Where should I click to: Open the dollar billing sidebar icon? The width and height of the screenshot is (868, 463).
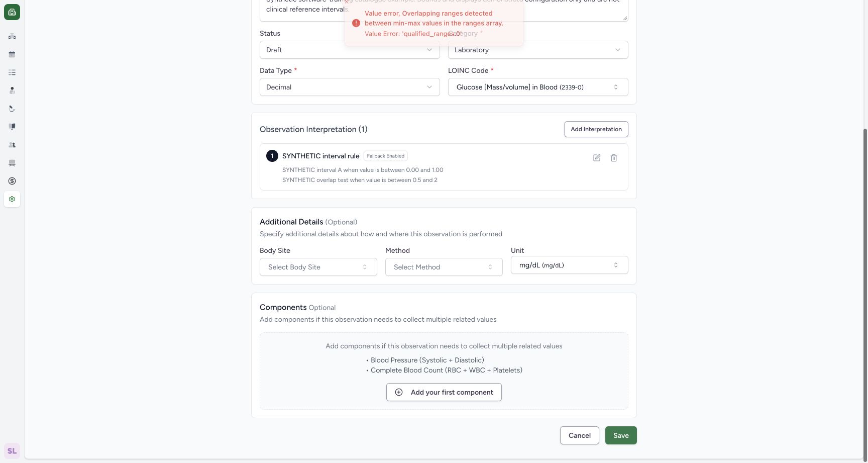(x=12, y=181)
